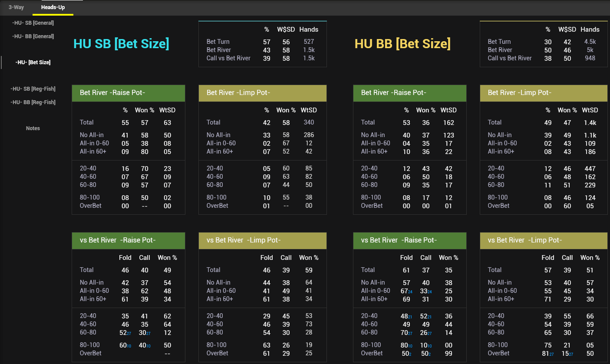Click the HU BB [Bet Size] heading

pos(402,44)
